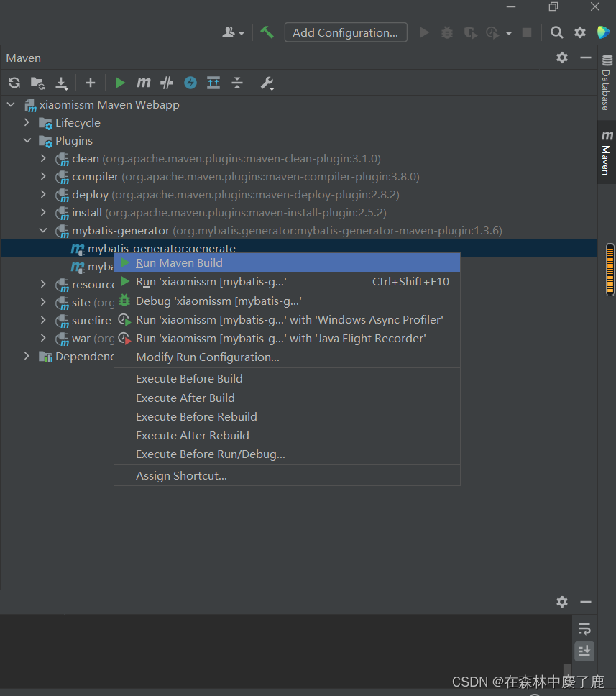616x696 pixels.
Task: Hide the bottom tool window
Action: [586, 602]
